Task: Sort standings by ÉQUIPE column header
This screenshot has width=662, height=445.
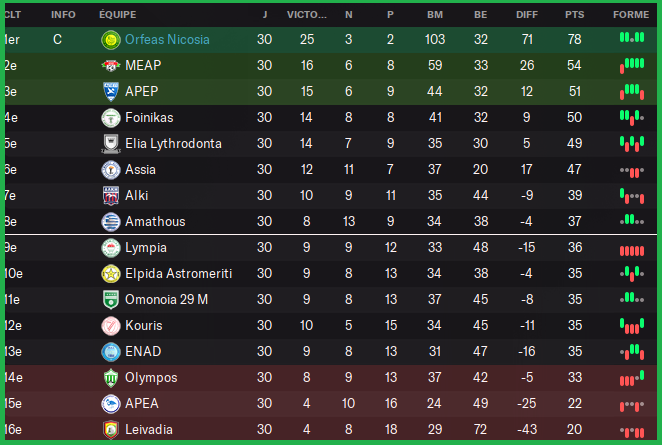Action: 118,15
